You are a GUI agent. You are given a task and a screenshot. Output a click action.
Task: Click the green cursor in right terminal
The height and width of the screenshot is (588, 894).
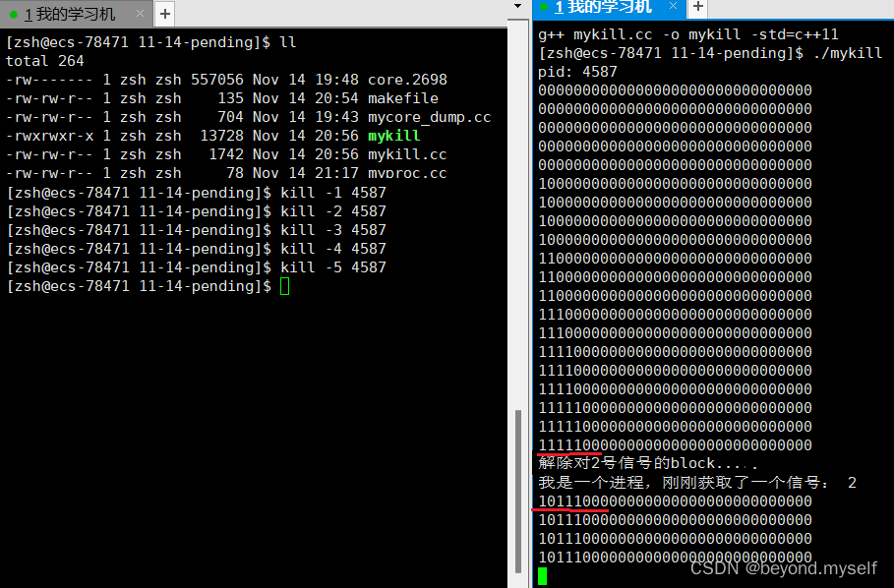point(542,576)
